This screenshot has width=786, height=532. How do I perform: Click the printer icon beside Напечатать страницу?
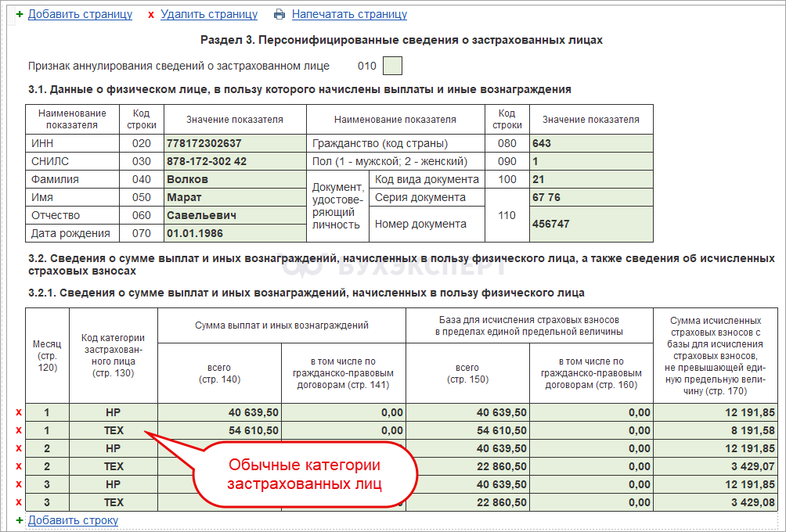(279, 15)
